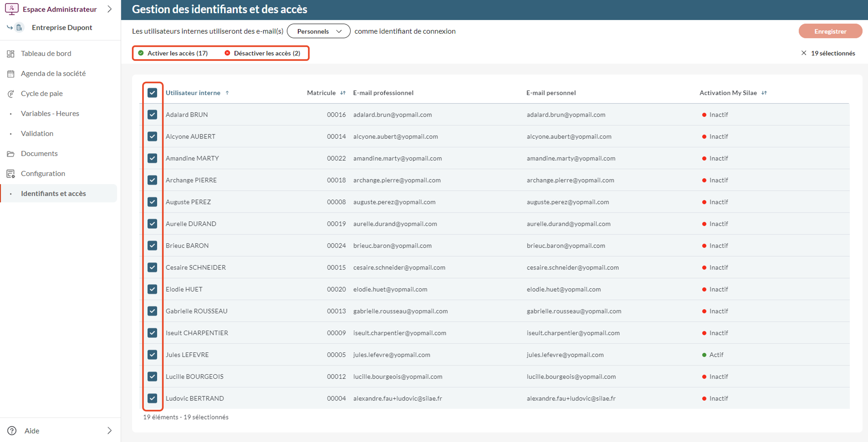868x442 pixels.
Task: Uncheck the checkbox for Gabrielle ROUSSEAU
Action: click(x=152, y=311)
